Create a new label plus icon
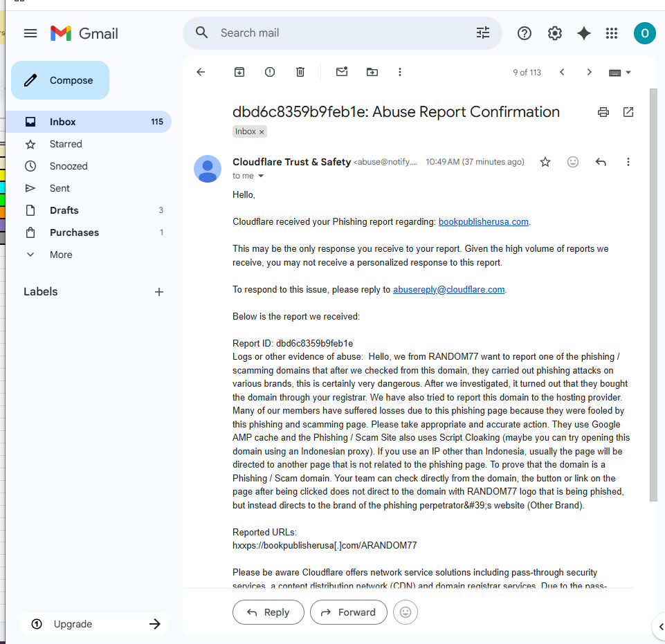This screenshot has height=644, width=665. tap(159, 292)
